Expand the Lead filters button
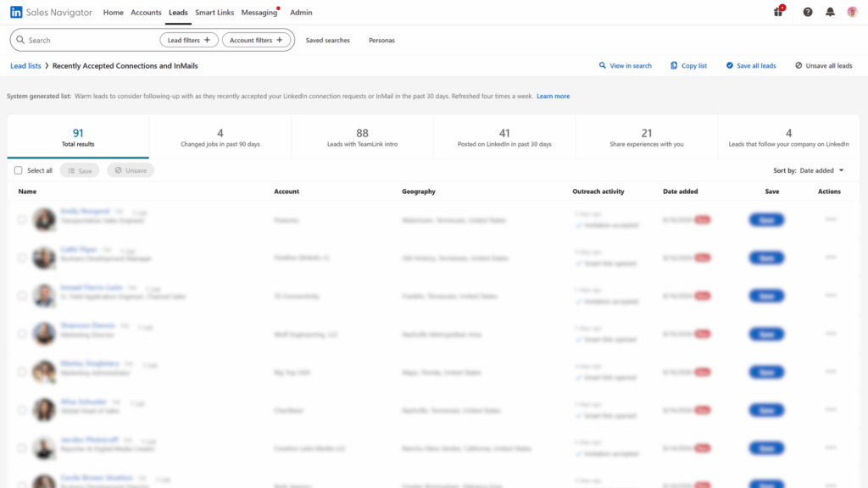The height and width of the screenshot is (488, 868). 189,40
